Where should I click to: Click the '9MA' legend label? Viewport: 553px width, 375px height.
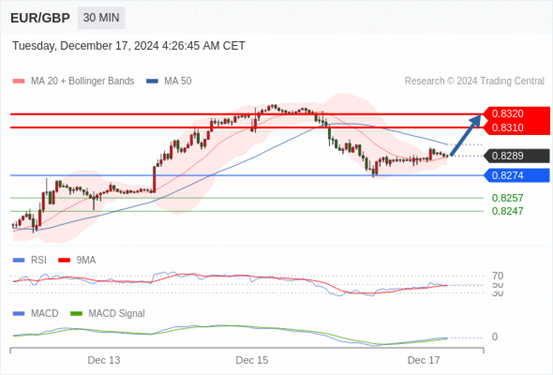coord(86,260)
